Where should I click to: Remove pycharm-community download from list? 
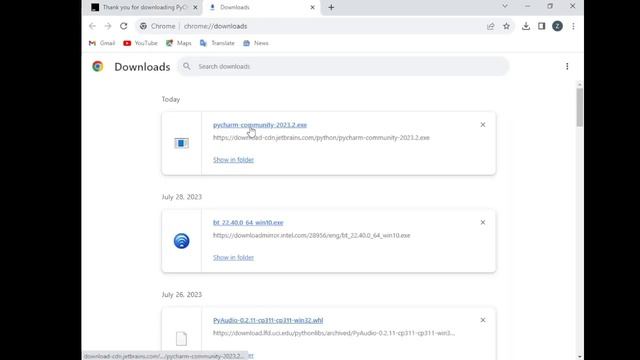(483, 124)
